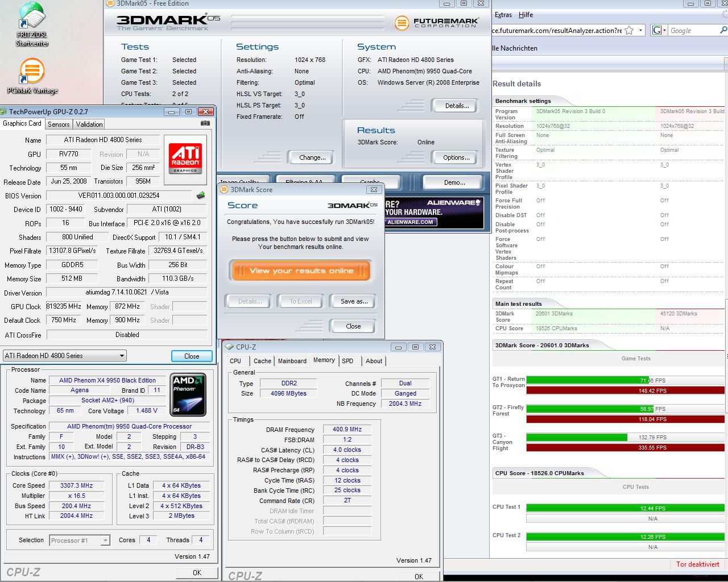Click the 3DMark05 window title icon

[110, 3]
